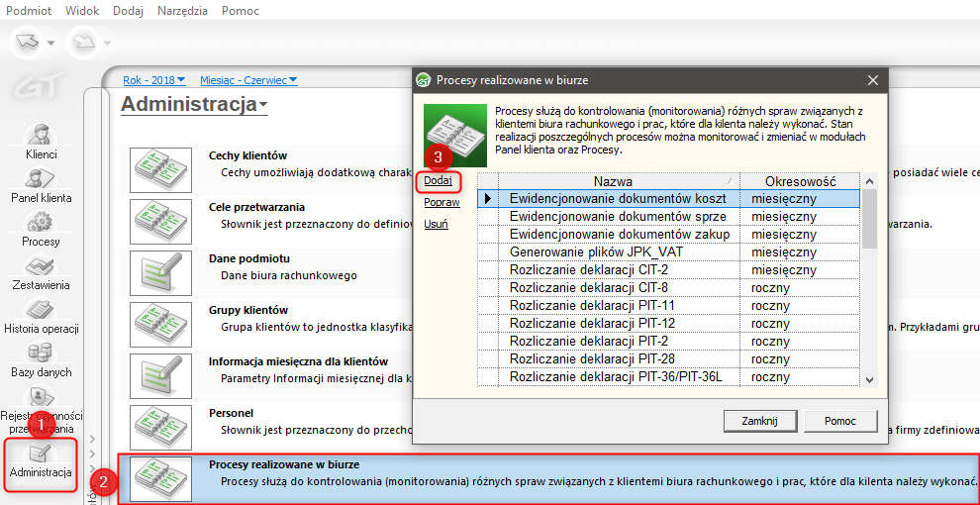Open the Panel klienta sidebar icon

point(42,179)
